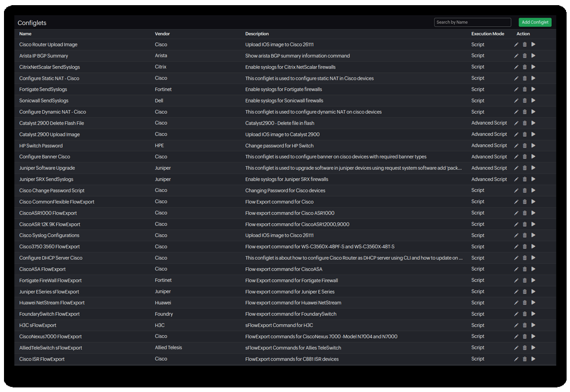This screenshot has width=570, height=392.
Task: Delete the Configure Banner Cisco configlet
Action: coord(524,157)
